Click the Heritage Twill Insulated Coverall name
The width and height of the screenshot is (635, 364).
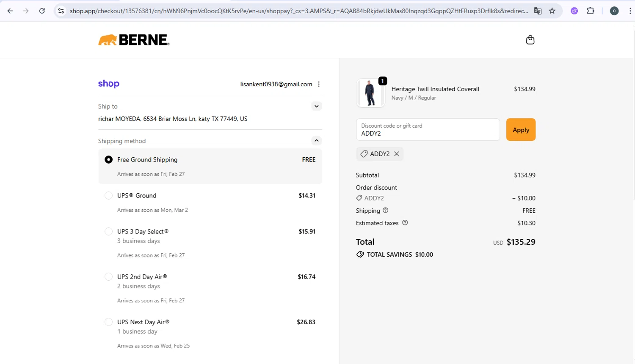point(435,89)
